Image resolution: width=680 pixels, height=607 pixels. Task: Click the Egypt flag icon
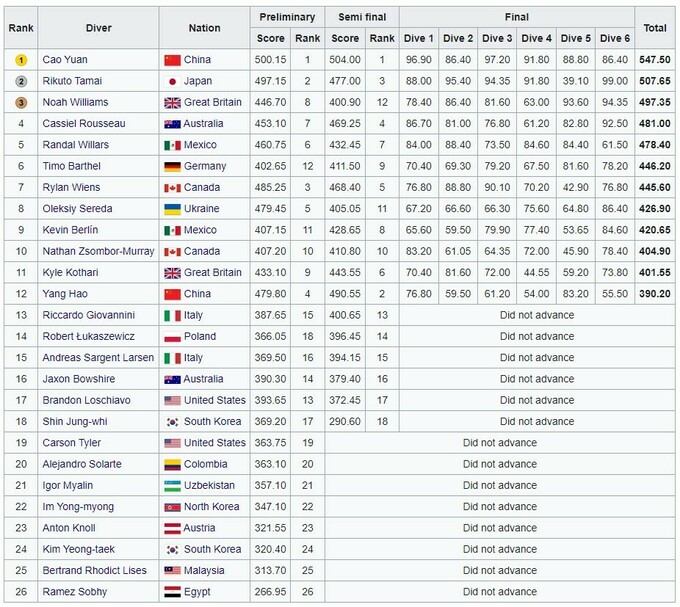(x=172, y=592)
